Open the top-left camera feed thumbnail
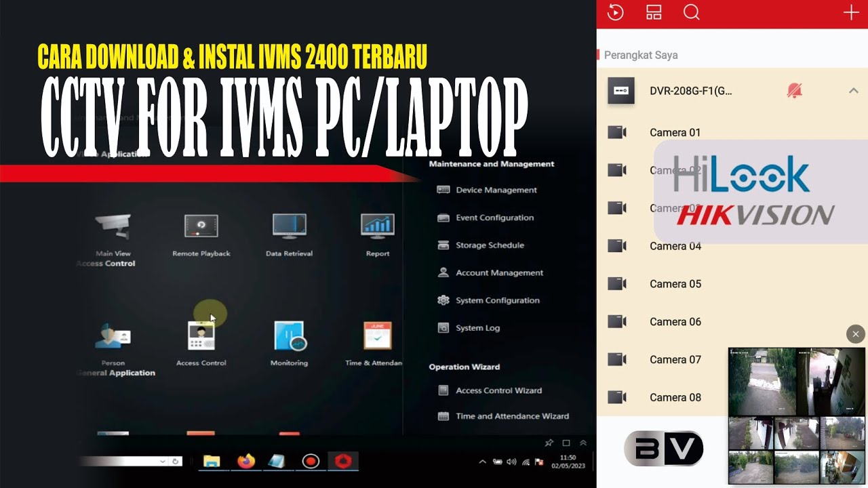868x488 pixels. pos(762,382)
